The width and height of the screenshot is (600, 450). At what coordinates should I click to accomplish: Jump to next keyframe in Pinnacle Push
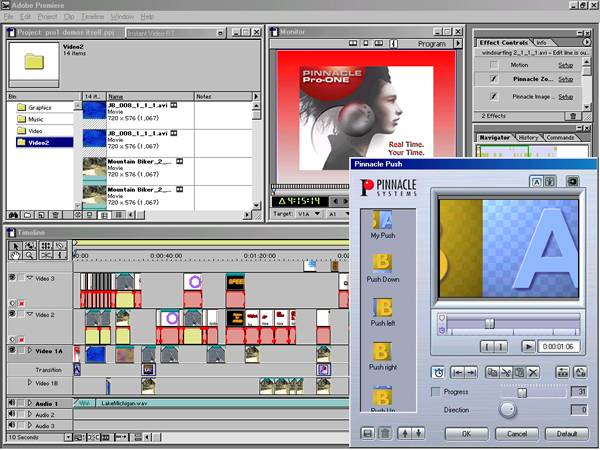pyautogui.click(x=471, y=372)
